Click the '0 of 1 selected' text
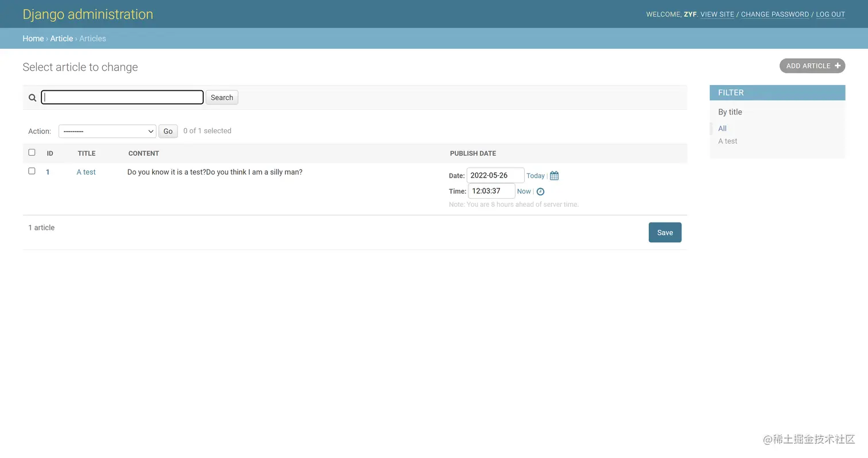 (x=207, y=131)
